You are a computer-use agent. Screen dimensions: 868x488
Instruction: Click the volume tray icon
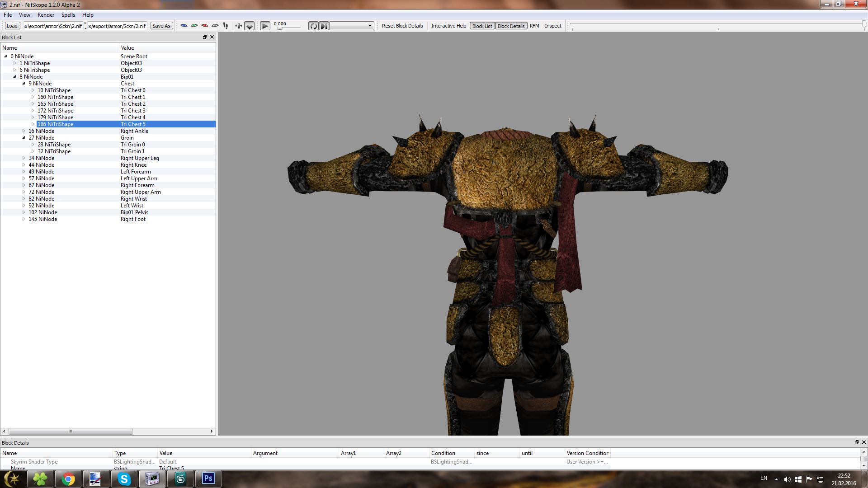pyautogui.click(x=787, y=479)
